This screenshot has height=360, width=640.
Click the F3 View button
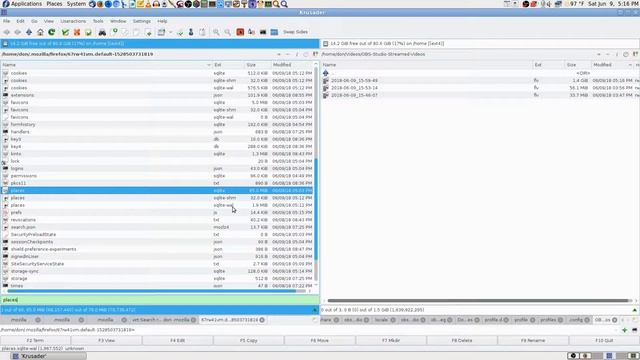[106, 340]
